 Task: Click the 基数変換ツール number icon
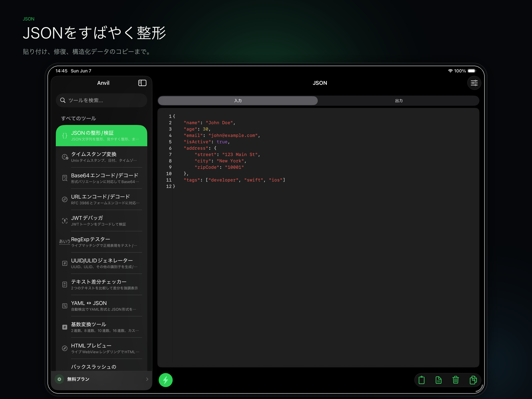[x=65, y=327]
